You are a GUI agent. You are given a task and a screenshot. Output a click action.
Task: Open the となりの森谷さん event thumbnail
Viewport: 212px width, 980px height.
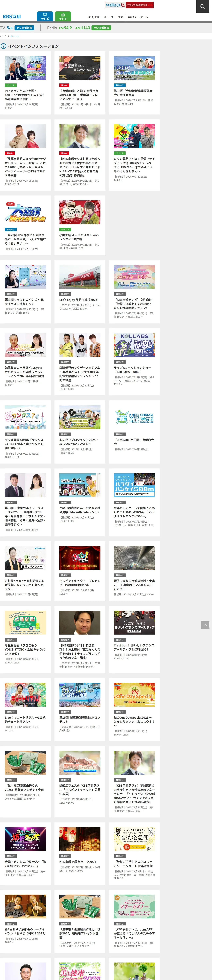coord(80,485)
